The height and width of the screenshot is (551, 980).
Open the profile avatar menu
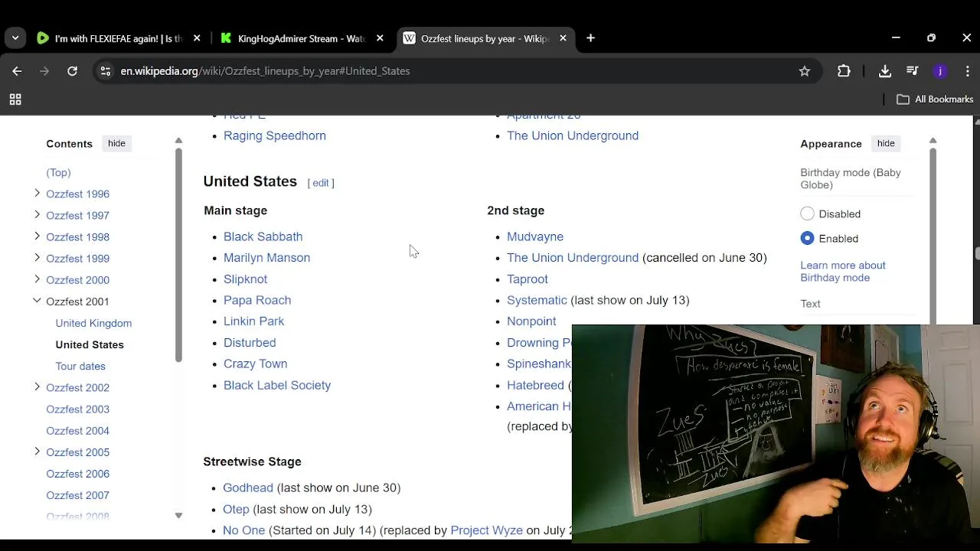point(940,71)
